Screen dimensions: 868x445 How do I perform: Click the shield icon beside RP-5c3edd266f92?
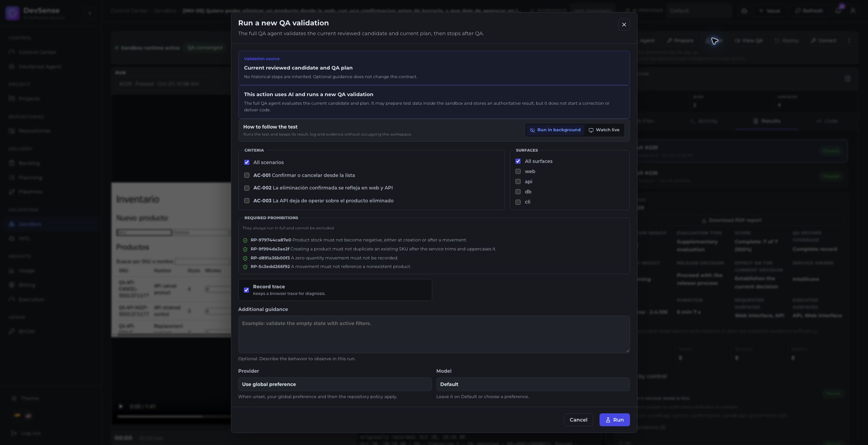click(245, 267)
